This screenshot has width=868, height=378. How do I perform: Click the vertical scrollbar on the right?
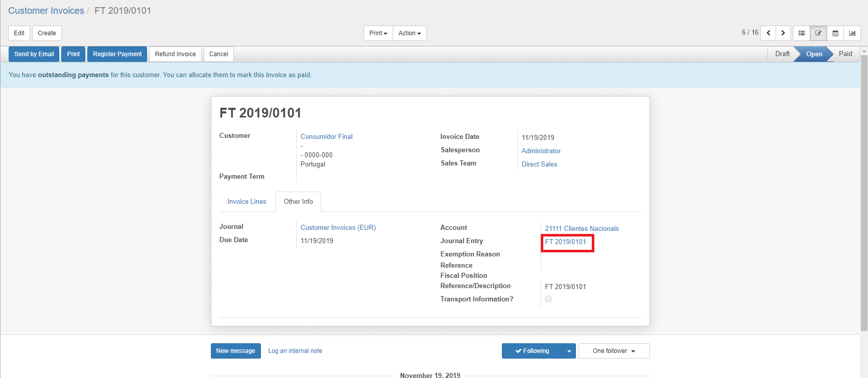pos(864,194)
